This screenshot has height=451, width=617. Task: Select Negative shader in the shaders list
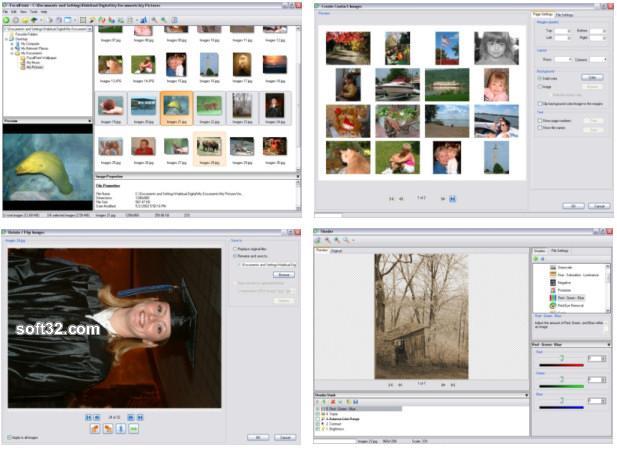564,283
